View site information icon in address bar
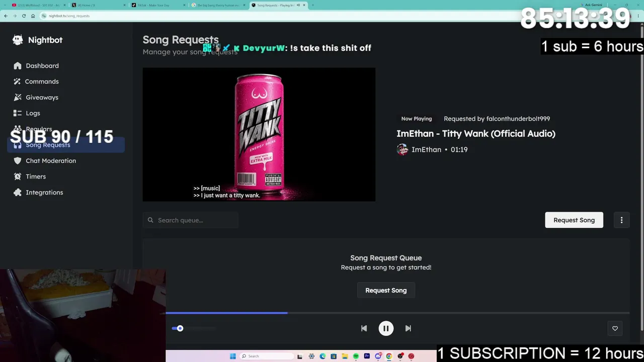This screenshot has width=644, height=362. click(x=44, y=16)
